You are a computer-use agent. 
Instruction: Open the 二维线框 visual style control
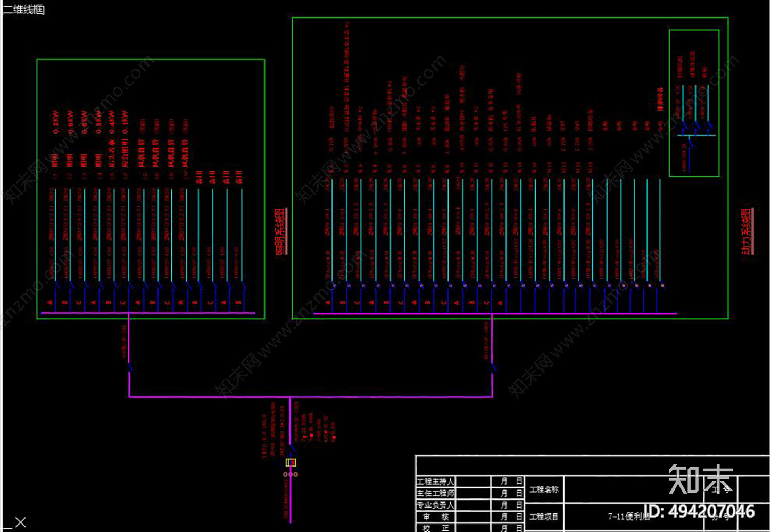click(23, 9)
